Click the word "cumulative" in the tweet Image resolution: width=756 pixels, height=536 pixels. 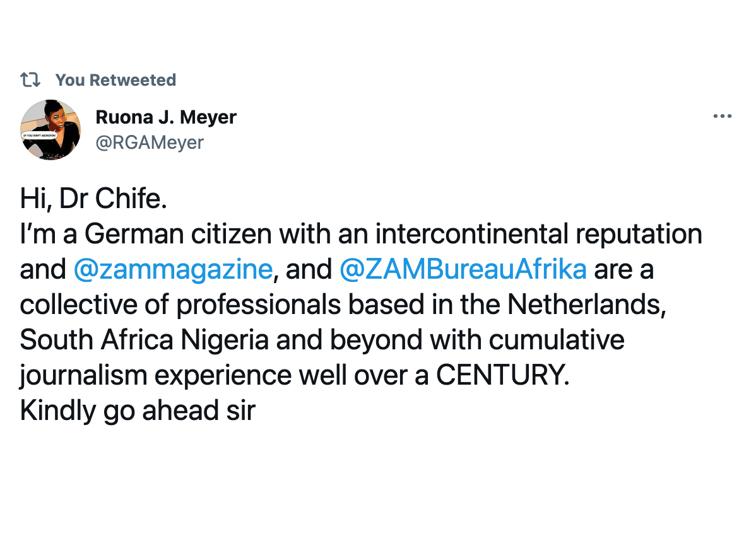click(x=557, y=340)
